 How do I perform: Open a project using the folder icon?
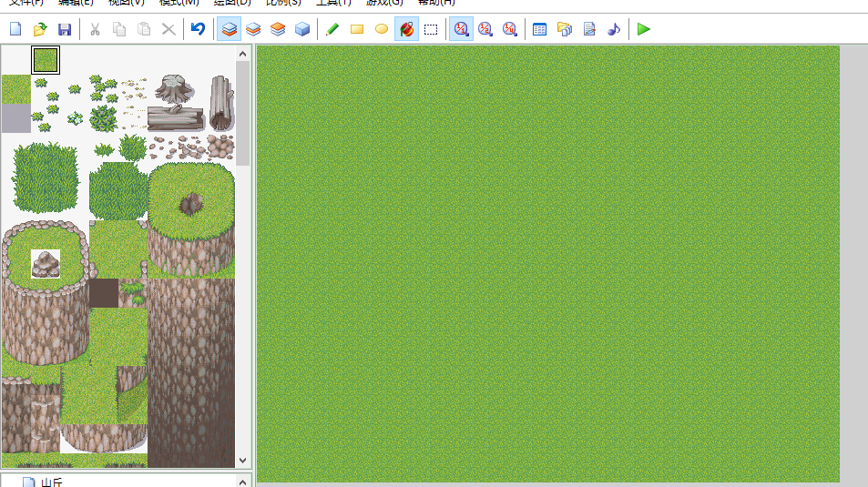click(x=40, y=29)
